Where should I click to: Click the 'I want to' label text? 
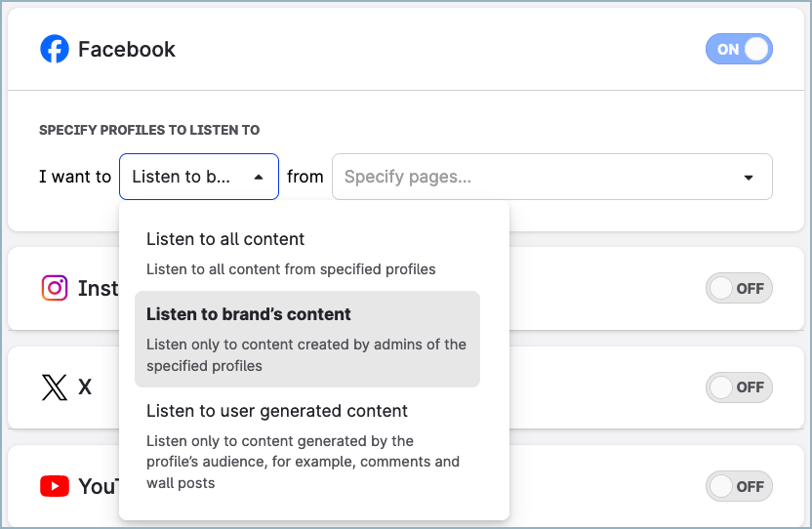[x=75, y=177]
